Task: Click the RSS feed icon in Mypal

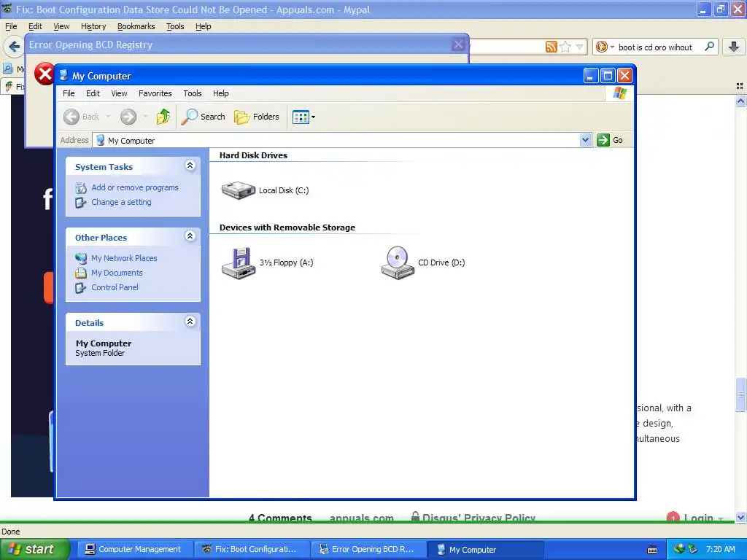Action: 551,47
